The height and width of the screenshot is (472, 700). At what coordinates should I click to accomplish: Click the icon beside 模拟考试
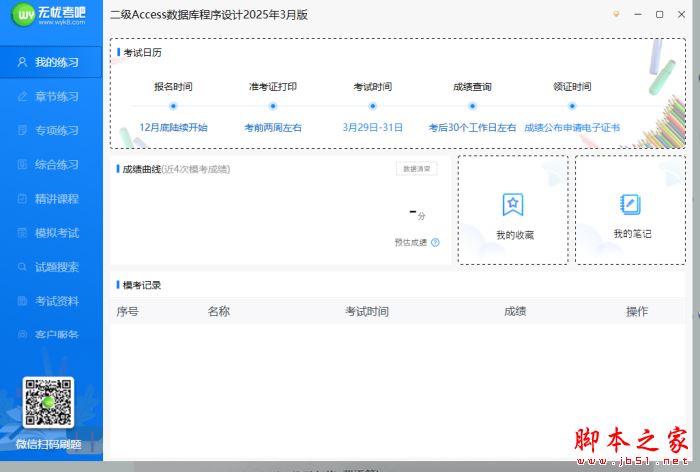(x=22, y=233)
